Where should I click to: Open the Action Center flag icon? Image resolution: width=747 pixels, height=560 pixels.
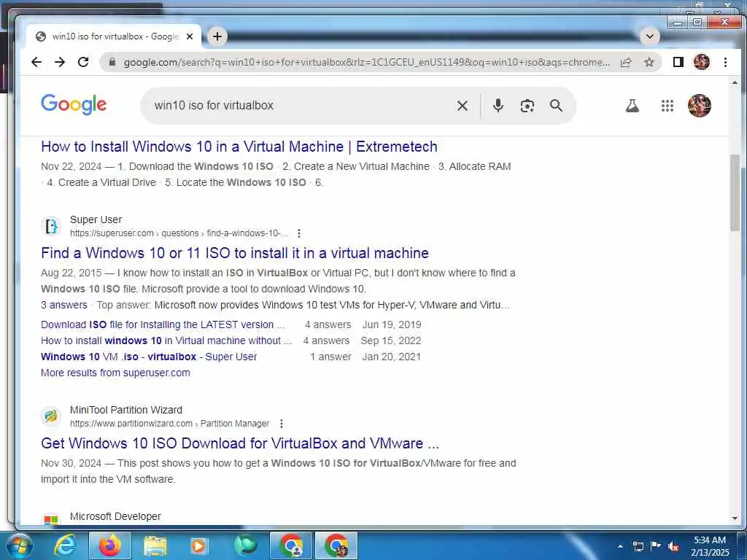(656, 546)
